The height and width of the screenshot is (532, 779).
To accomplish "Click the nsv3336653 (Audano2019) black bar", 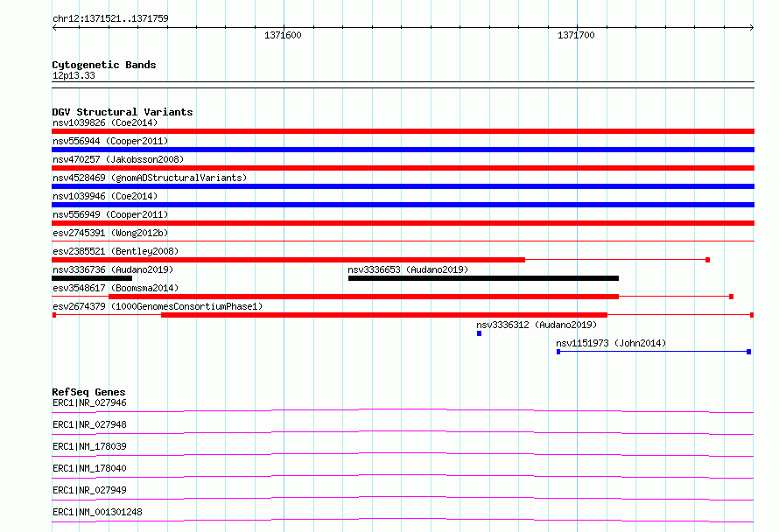I will (483, 278).
